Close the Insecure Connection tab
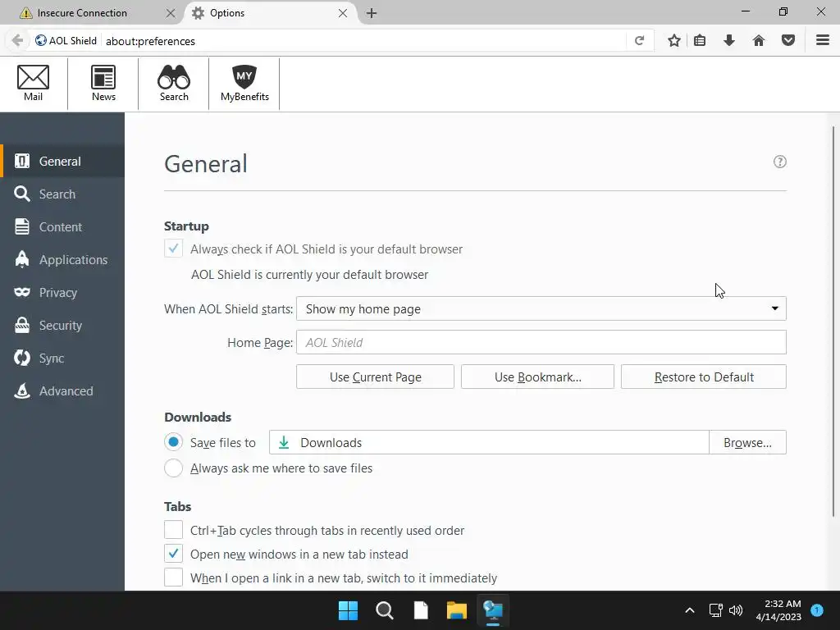840x630 pixels. (x=171, y=13)
